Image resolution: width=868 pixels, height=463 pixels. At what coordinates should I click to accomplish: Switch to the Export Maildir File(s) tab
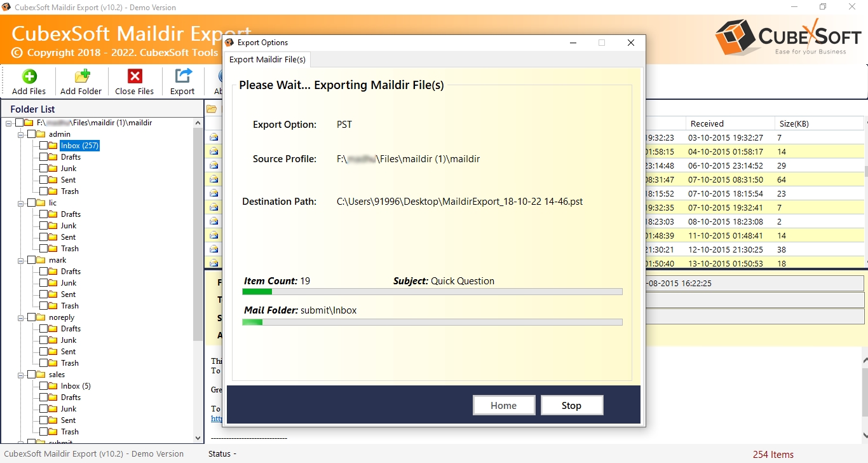click(268, 59)
